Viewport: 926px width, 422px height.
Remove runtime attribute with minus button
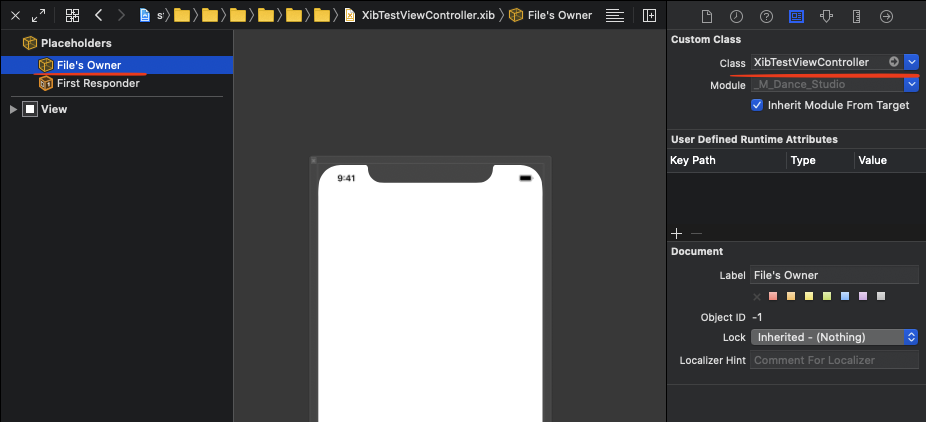coord(696,234)
